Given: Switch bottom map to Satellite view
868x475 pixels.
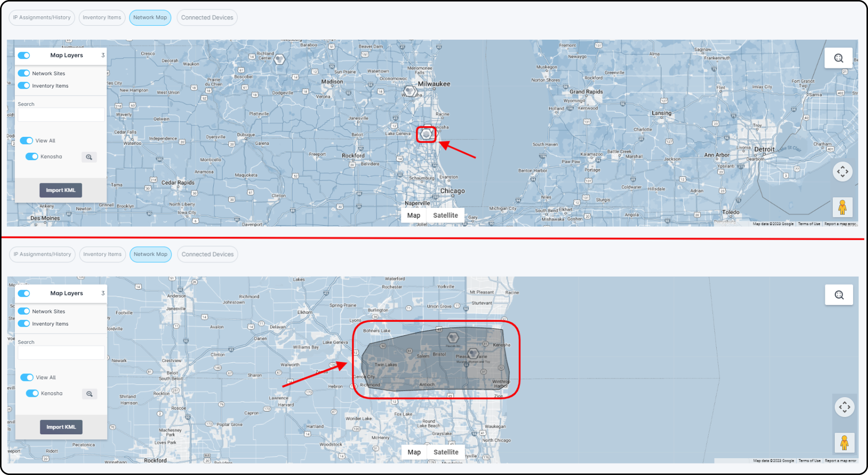Looking at the screenshot, I should (x=446, y=452).
